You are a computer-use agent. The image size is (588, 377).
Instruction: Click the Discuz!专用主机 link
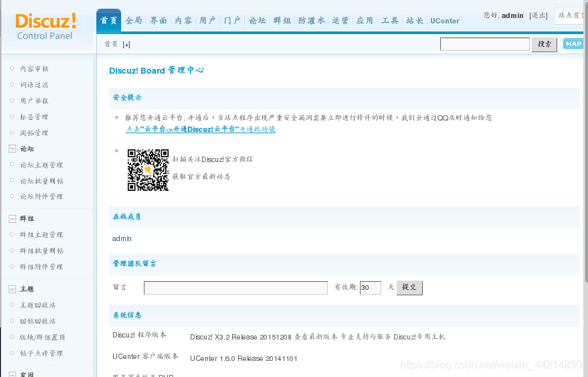click(419, 337)
